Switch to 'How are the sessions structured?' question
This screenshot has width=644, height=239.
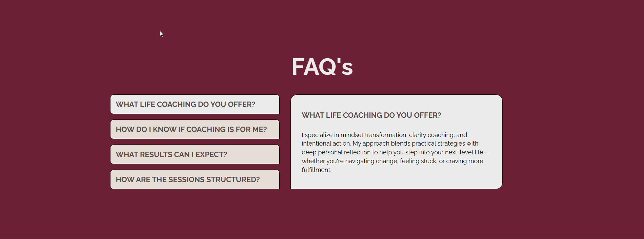195,179
